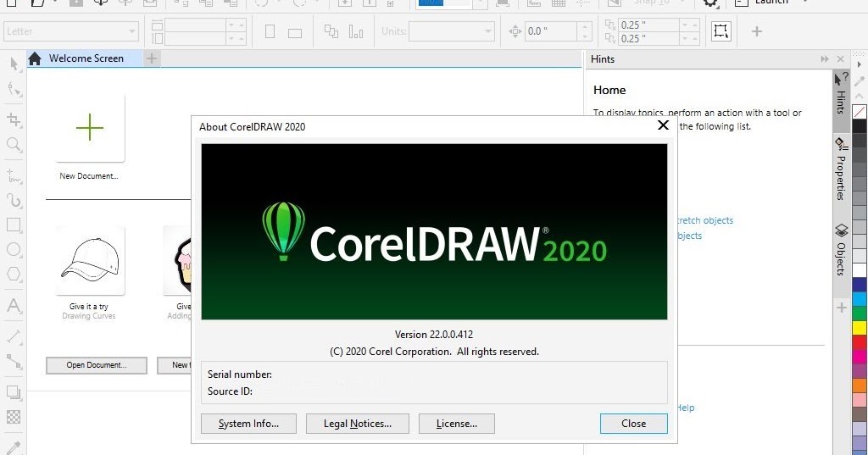Screen dimensions: 868x455
Task: Open the color palette flyout arrow
Action: click(860, 64)
